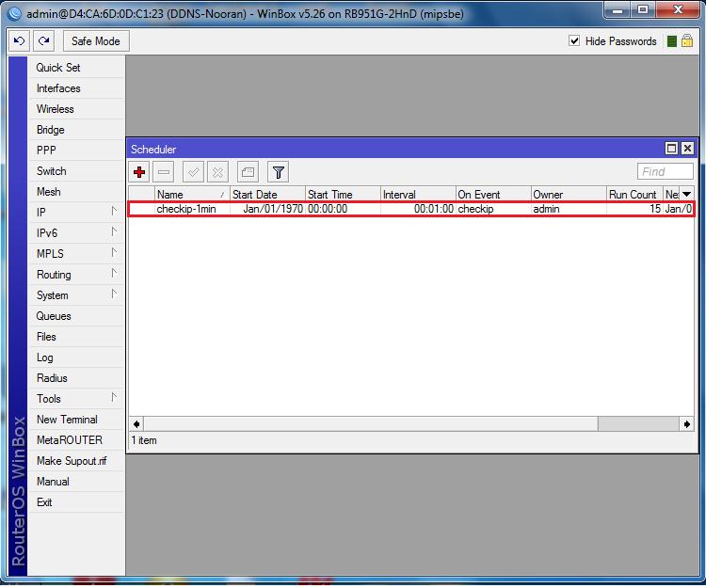Open the column selector dropdown arrow
The width and height of the screenshot is (706, 588).
pyautogui.click(x=686, y=194)
